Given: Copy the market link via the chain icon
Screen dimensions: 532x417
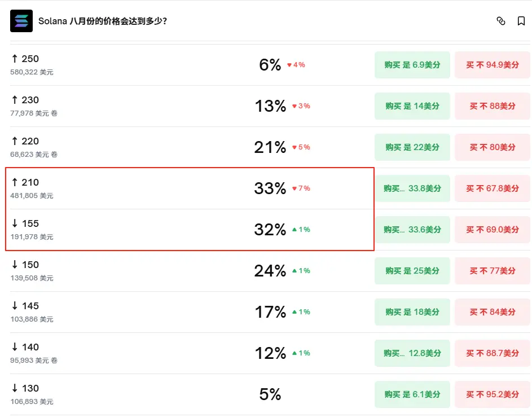Looking at the screenshot, I should (x=501, y=21).
